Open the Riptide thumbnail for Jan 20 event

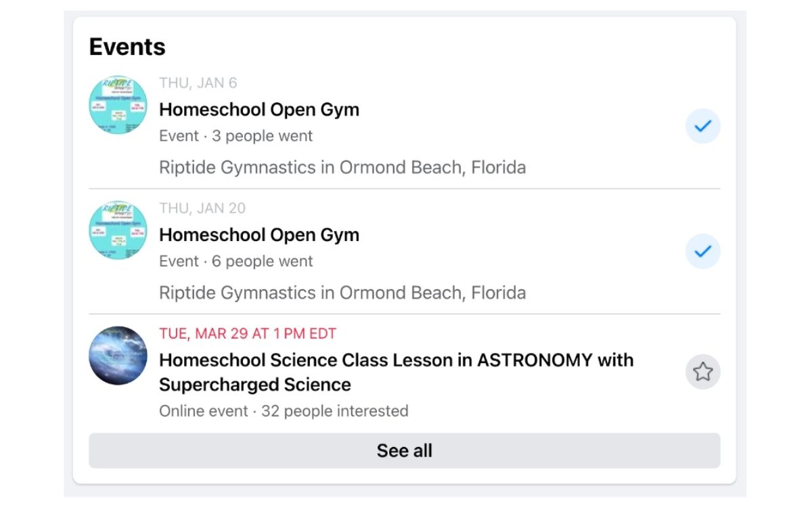click(x=118, y=230)
